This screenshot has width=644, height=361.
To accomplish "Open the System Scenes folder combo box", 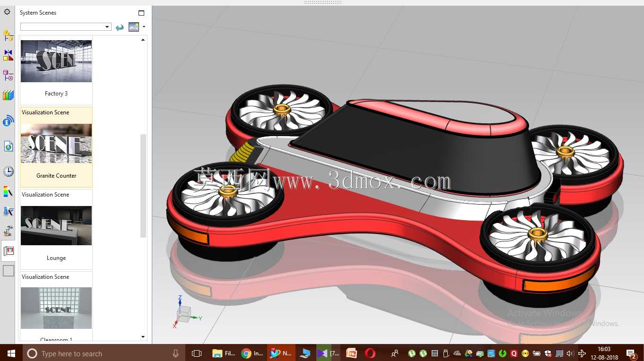I will point(66,27).
